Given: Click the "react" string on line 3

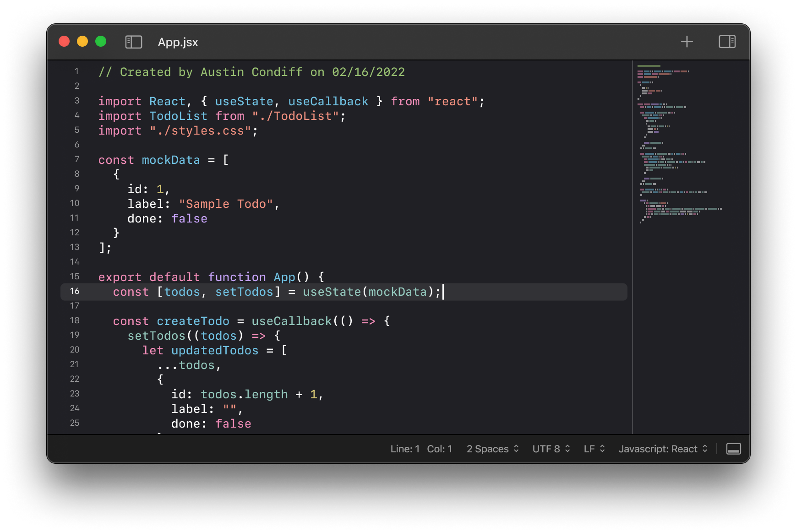Looking at the screenshot, I should (453, 101).
